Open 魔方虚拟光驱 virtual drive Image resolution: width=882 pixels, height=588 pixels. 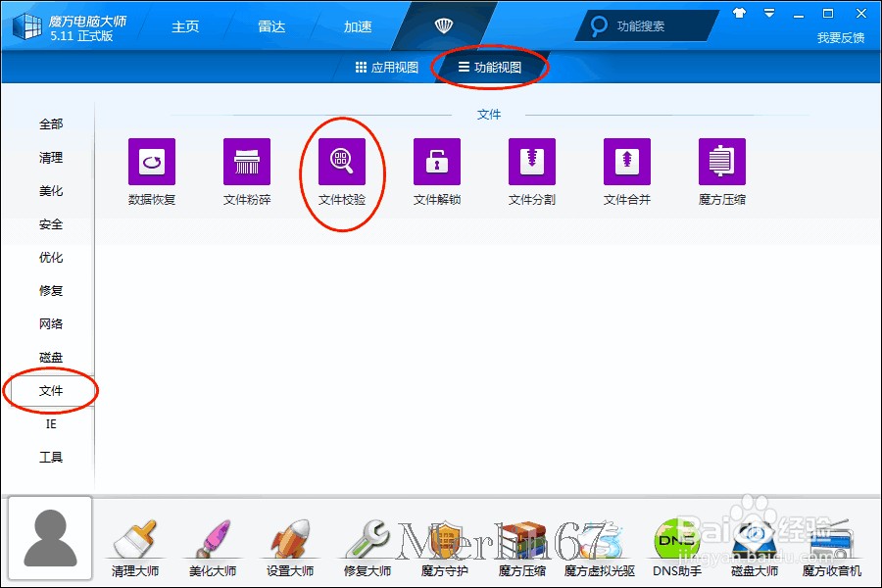click(600, 548)
